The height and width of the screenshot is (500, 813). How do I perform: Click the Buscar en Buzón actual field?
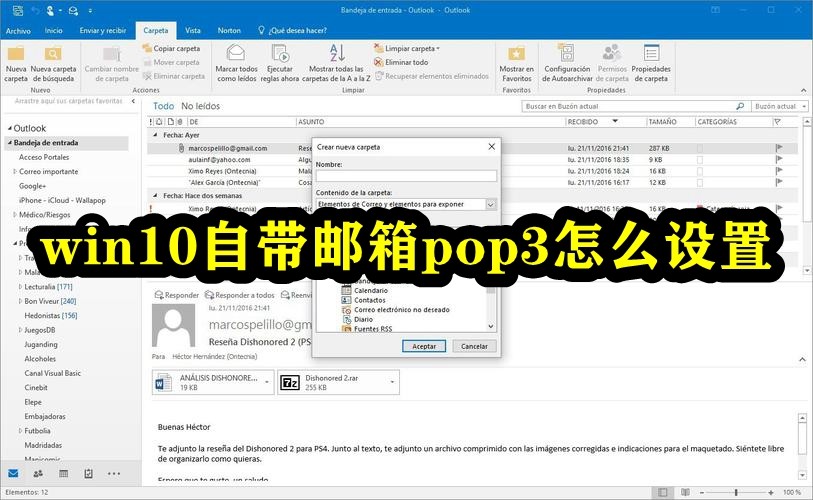point(628,106)
